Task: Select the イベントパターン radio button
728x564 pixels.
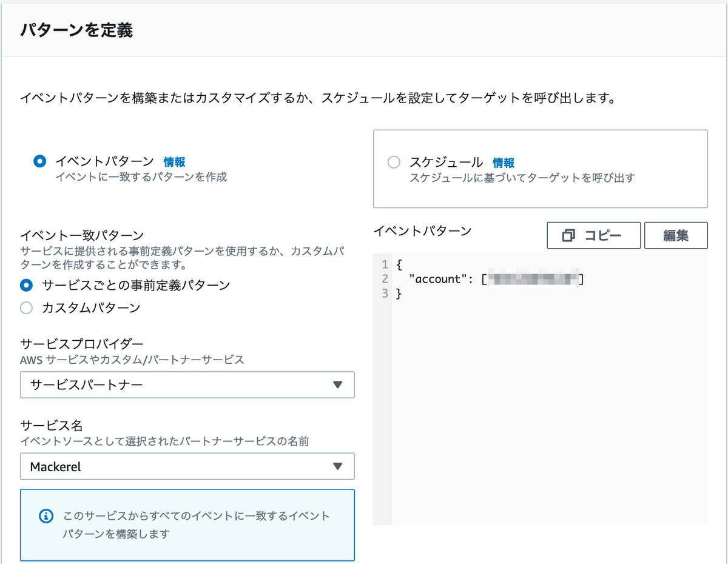Action: (x=39, y=161)
